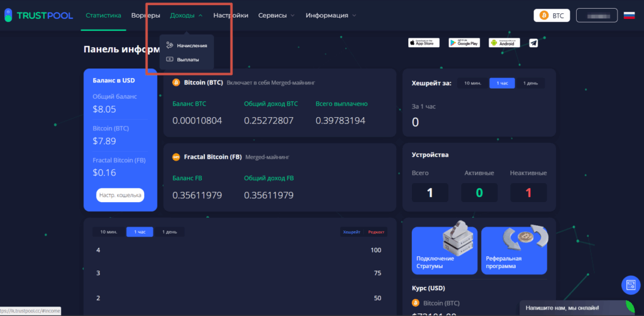Select the 1 день hashrate interval
This screenshot has width=644, height=316.
tap(530, 84)
